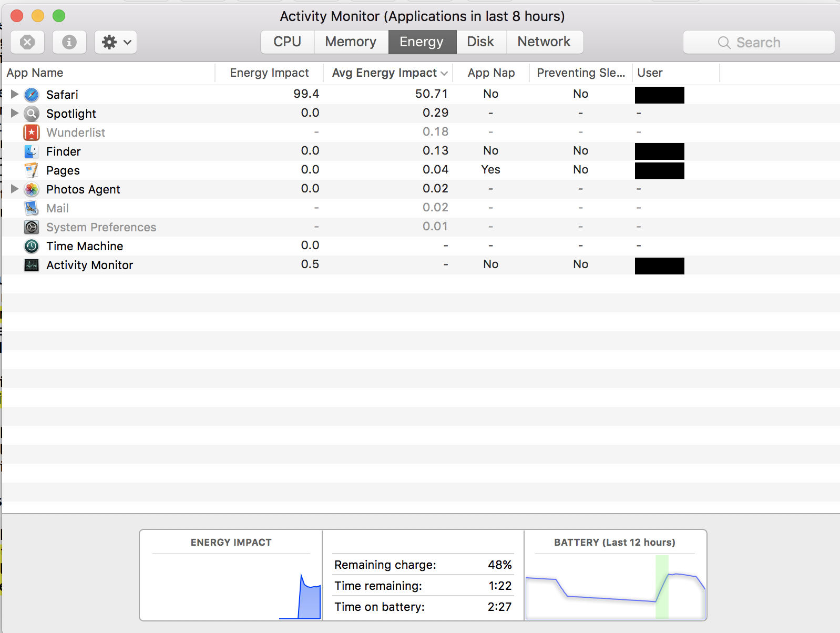840x633 pixels.
Task: Select the Spotlight row name
Action: [x=71, y=114]
